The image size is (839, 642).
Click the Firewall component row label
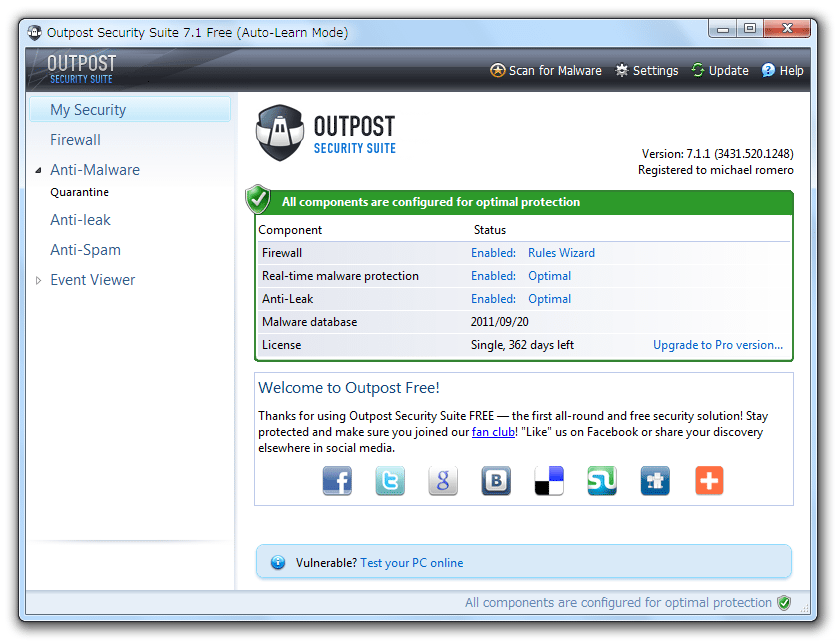click(x=282, y=253)
